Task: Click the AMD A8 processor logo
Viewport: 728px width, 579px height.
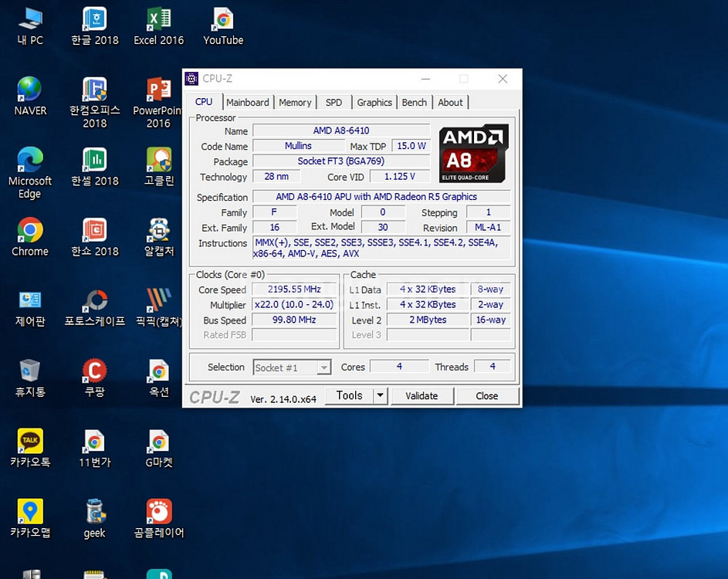Action: [473, 153]
